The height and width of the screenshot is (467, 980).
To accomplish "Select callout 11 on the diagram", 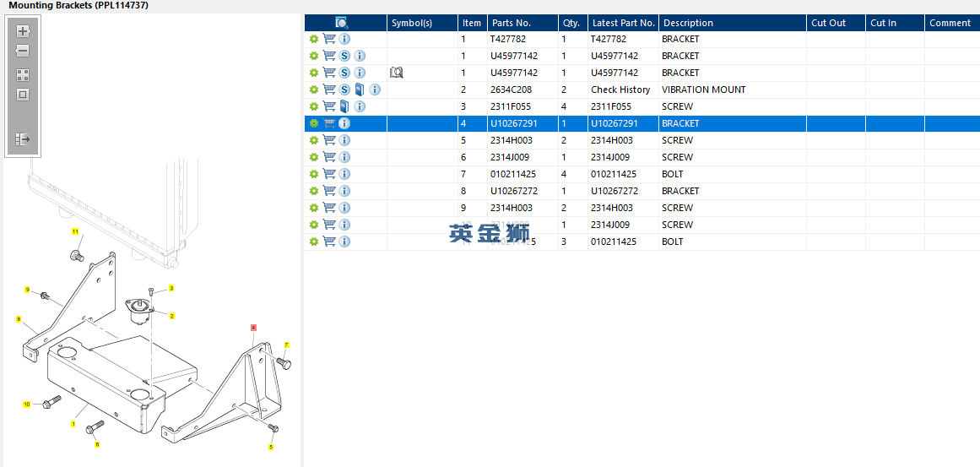I will pyautogui.click(x=76, y=231).
